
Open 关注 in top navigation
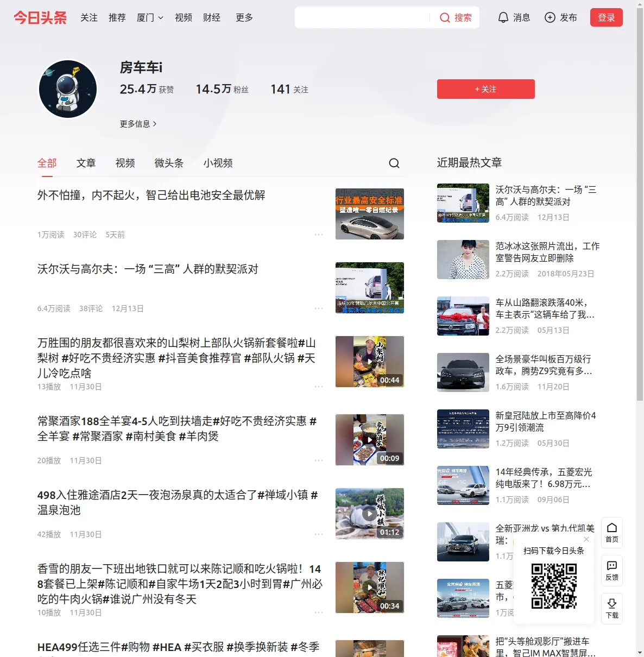(89, 18)
